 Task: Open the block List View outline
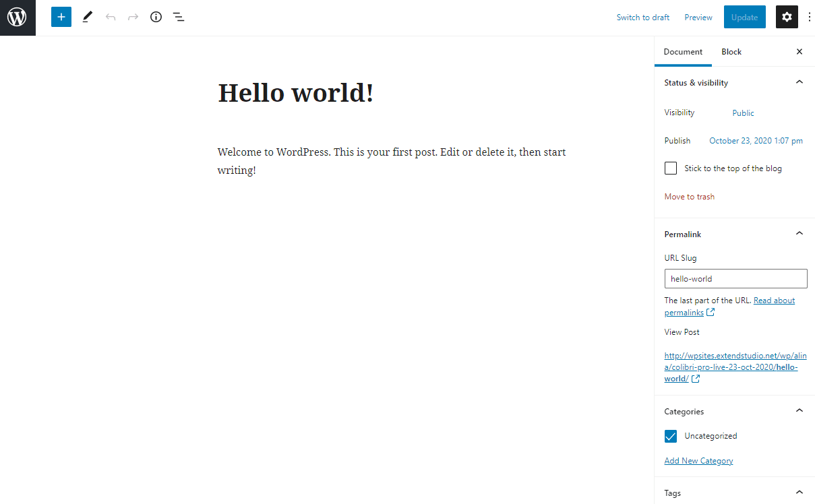(179, 17)
